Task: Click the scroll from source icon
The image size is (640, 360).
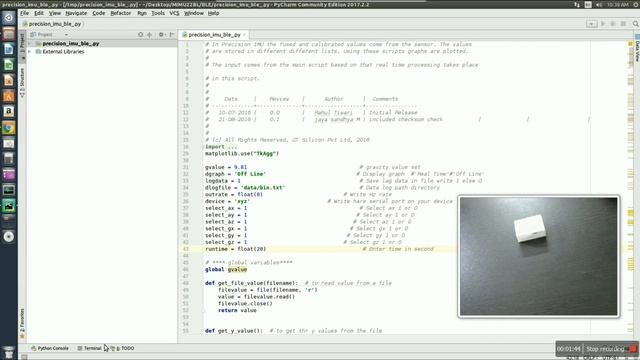Action: click(x=140, y=35)
